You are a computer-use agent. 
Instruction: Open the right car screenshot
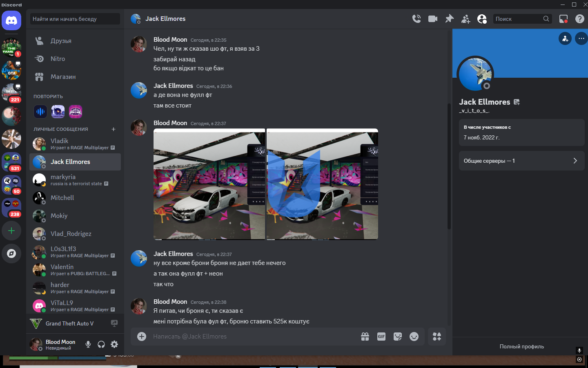point(322,184)
